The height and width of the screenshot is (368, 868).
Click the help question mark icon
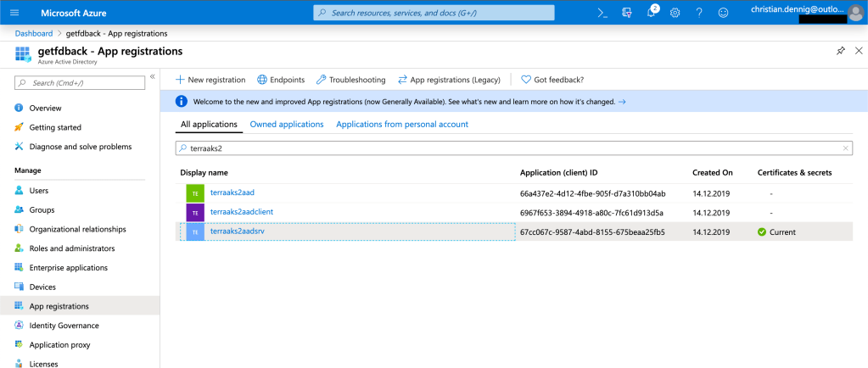click(x=699, y=13)
